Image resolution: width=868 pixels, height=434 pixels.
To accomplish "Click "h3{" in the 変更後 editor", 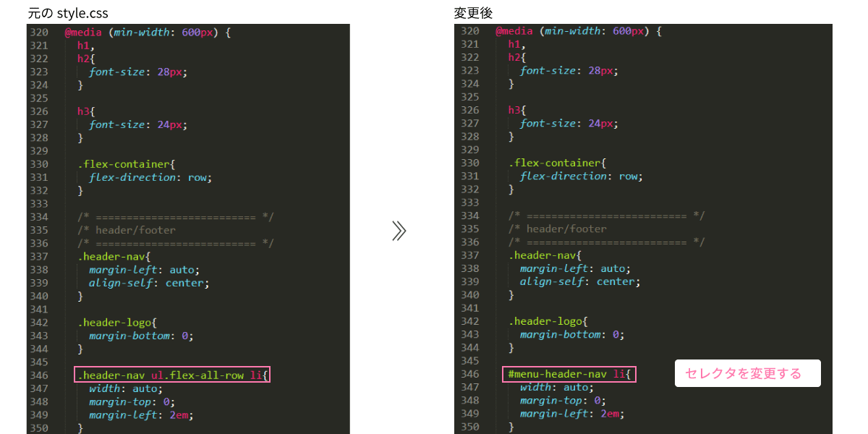I will click(x=517, y=110).
